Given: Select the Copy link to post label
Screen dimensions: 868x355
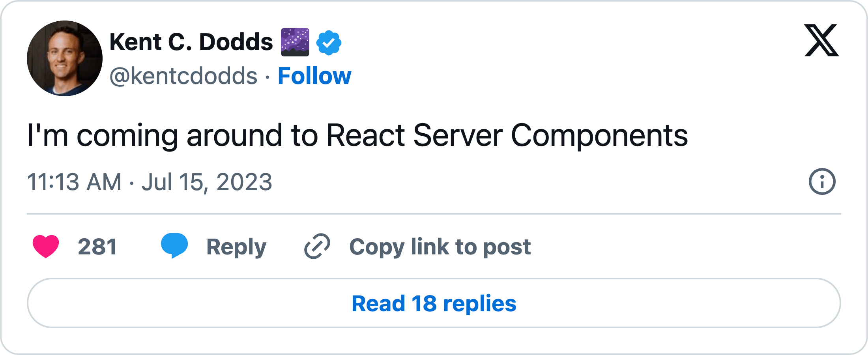Looking at the screenshot, I should [x=440, y=247].
